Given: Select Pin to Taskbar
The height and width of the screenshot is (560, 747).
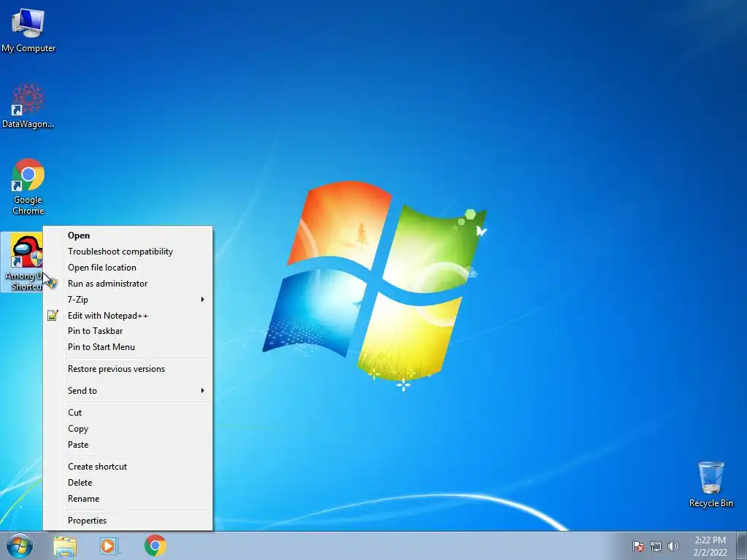Looking at the screenshot, I should tap(128, 331).
